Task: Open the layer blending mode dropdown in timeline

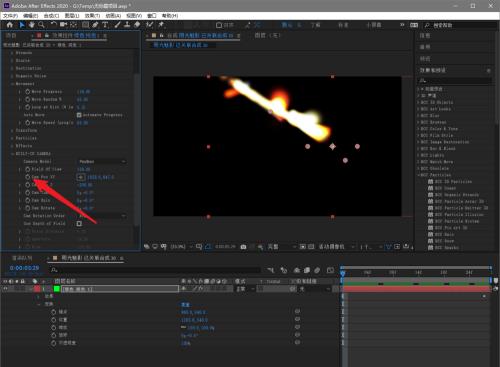Action: pos(246,289)
